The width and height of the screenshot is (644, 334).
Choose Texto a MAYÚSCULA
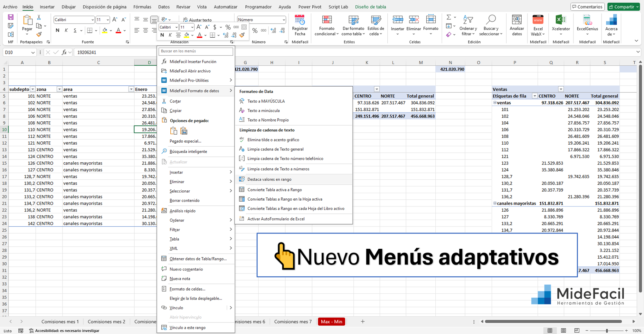[266, 101]
